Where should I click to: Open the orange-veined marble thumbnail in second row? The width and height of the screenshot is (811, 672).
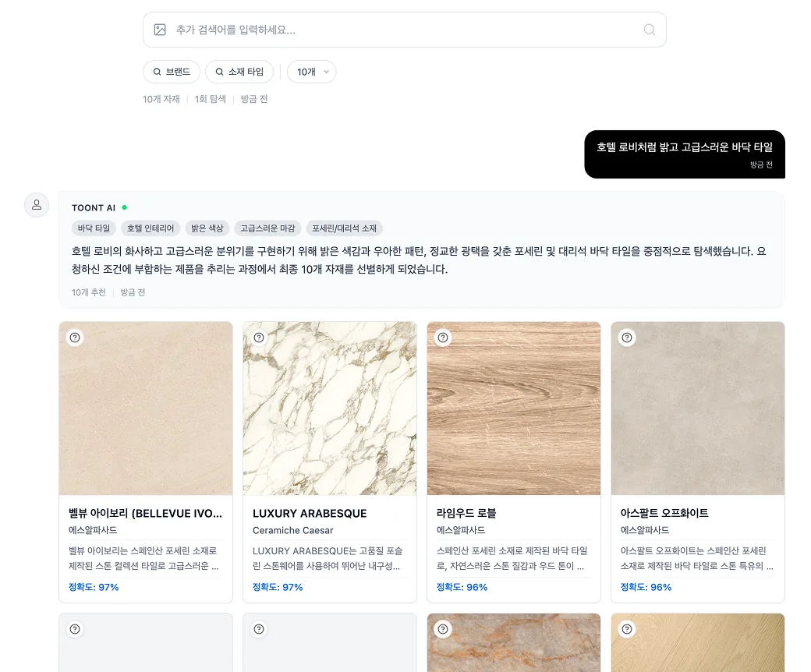coord(514,642)
